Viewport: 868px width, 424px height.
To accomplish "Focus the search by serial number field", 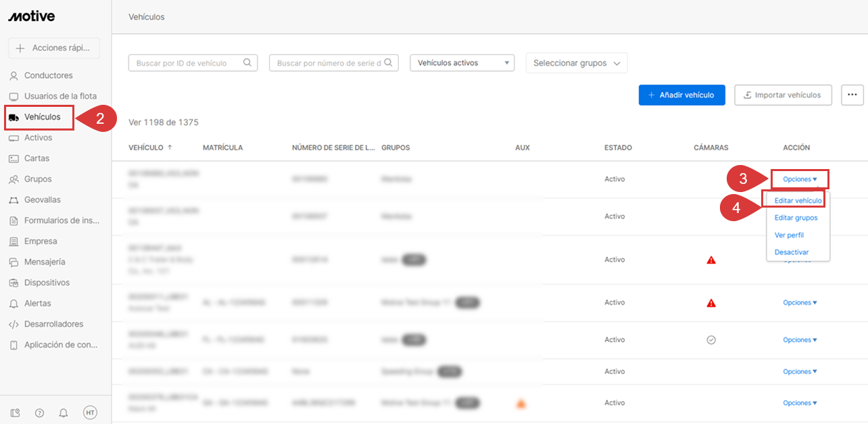I will click(333, 63).
